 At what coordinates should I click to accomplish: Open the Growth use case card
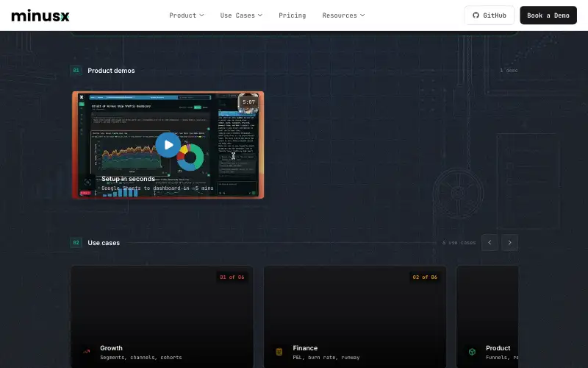point(162,316)
